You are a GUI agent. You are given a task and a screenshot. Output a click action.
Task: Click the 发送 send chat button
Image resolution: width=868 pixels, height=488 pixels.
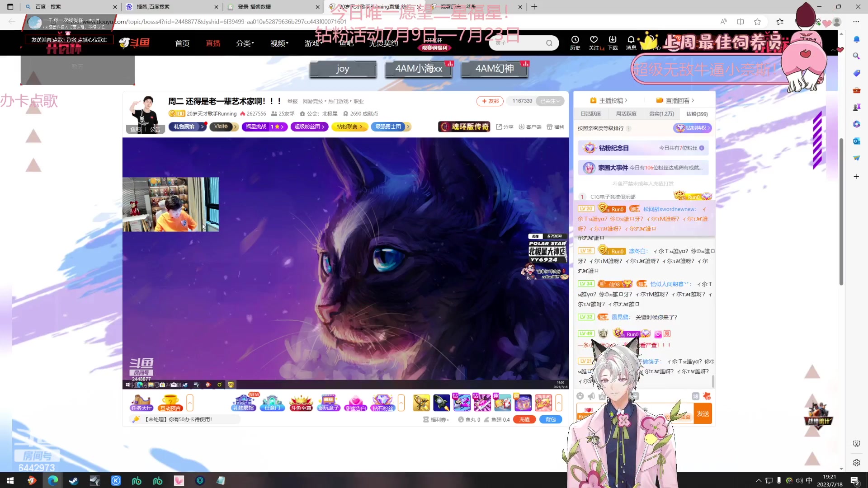703,414
